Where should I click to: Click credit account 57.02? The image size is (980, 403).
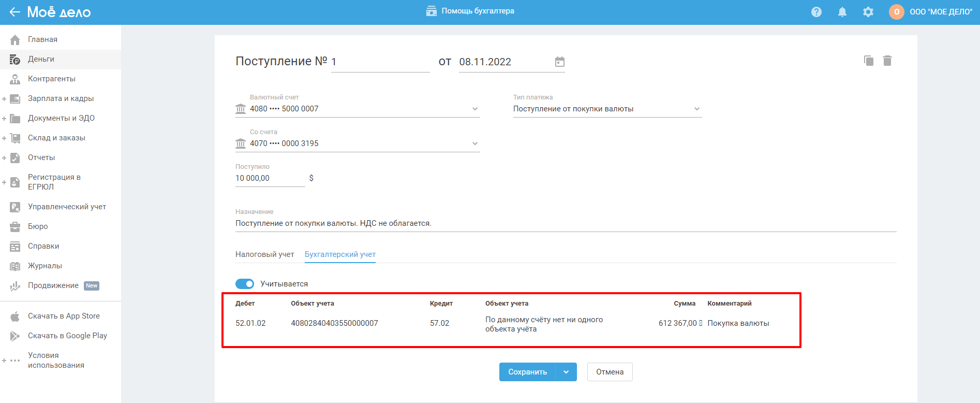point(439,323)
